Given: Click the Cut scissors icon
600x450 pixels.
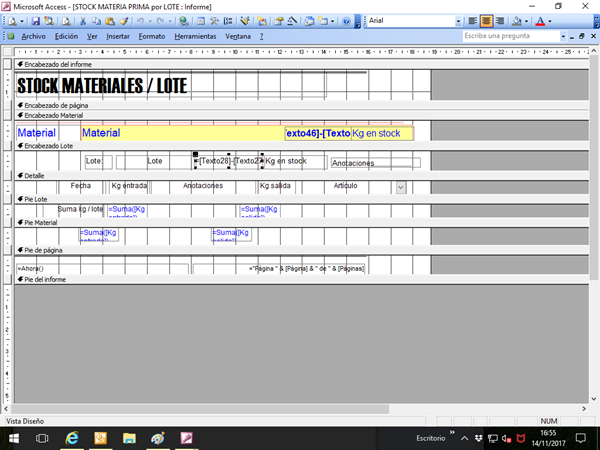Looking at the screenshot, I should [x=83, y=21].
